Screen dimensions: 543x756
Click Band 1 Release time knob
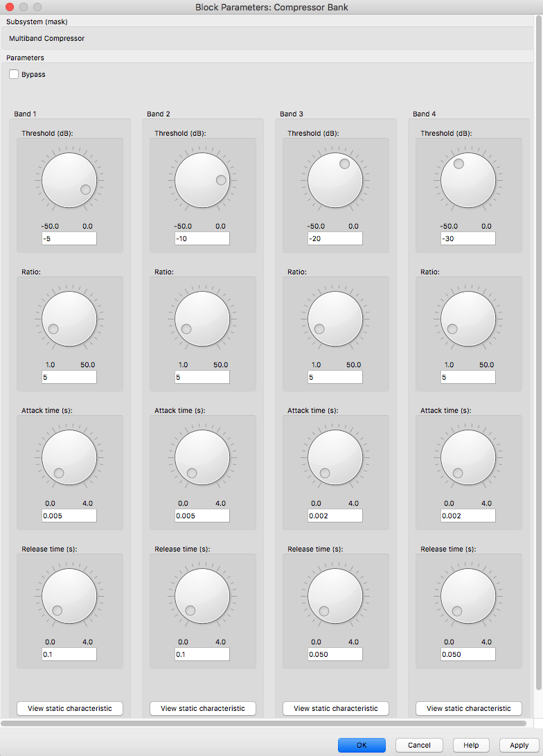(x=69, y=596)
